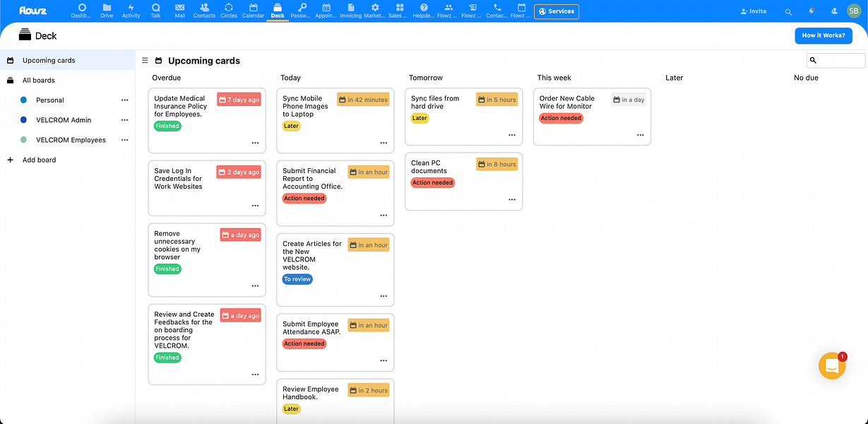Open options menu for Personal board
The height and width of the screenshot is (424, 868).
(125, 100)
